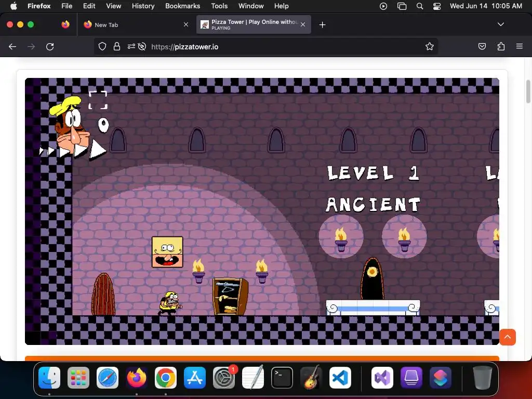Image resolution: width=532 pixels, height=399 pixels.
Task: Open Visual Studio from the Dock
Action: pyautogui.click(x=382, y=378)
